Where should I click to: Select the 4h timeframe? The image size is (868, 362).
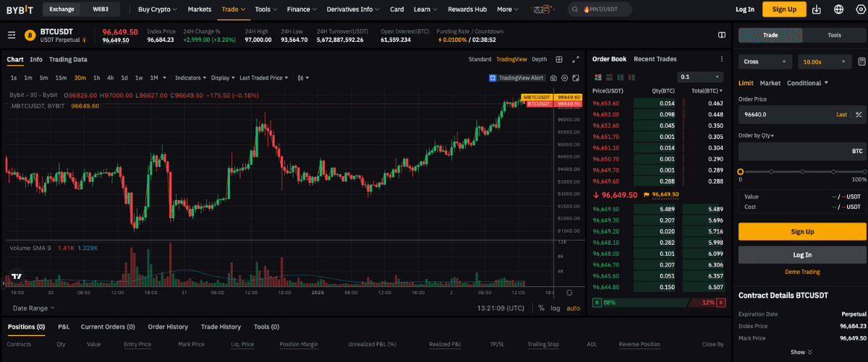pos(110,77)
